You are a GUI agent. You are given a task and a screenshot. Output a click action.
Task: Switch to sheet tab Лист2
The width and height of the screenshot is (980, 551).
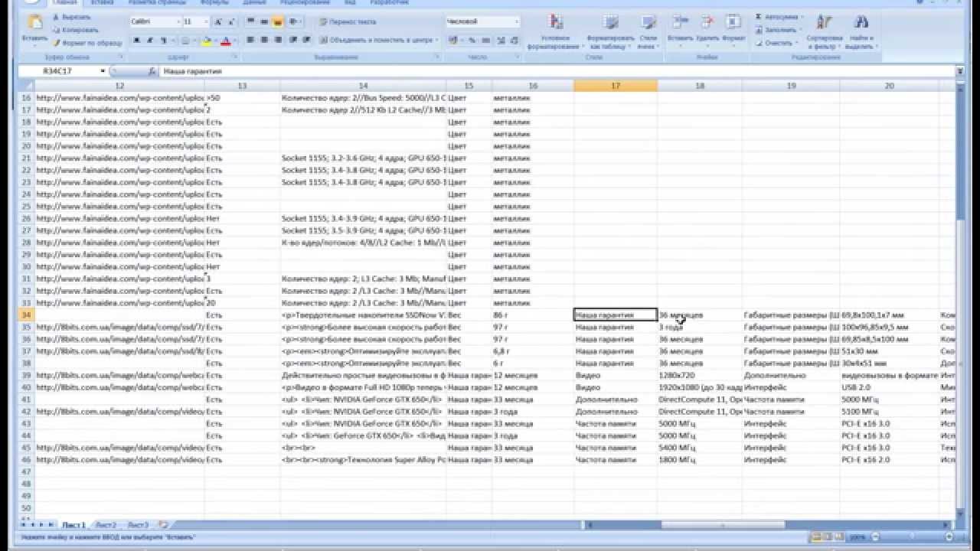point(106,525)
